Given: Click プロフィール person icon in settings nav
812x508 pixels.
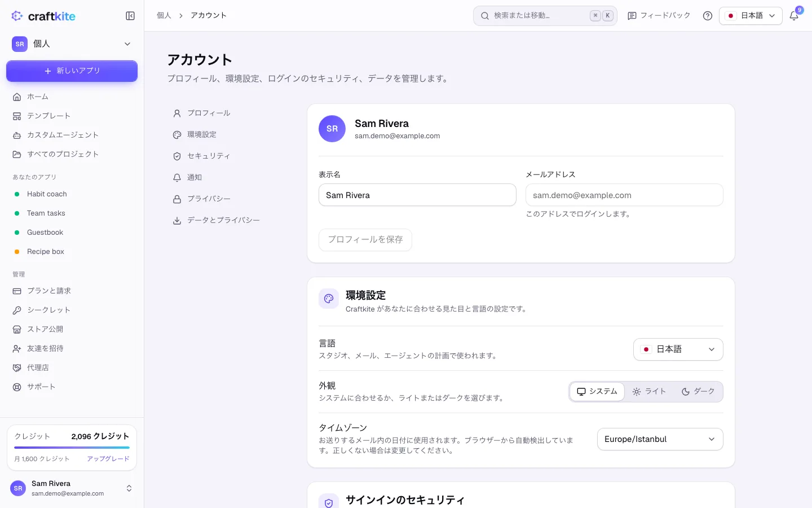Looking at the screenshot, I should click(x=177, y=113).
